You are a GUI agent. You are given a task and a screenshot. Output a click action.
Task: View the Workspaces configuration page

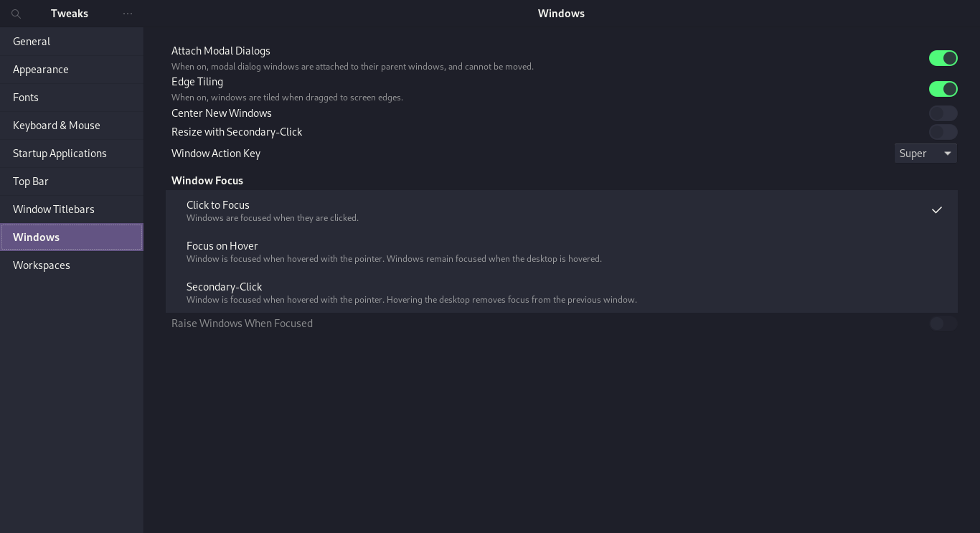[x=72, y=265]
